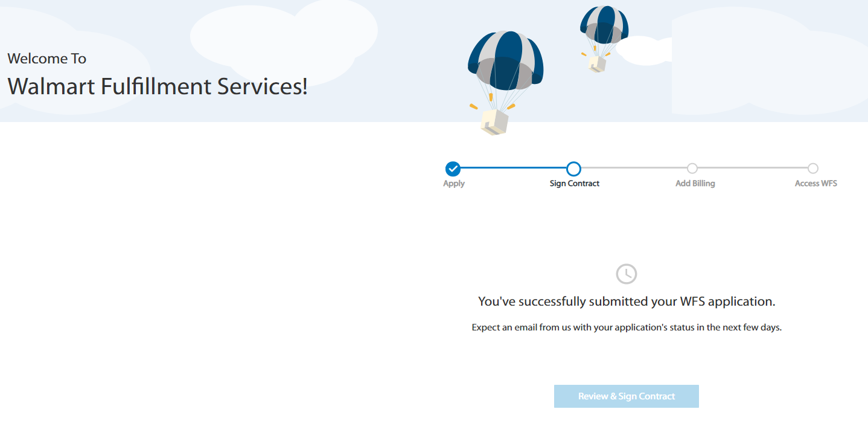The width and height of the screenshot is (868, 441).
Task: Click "You've successfully submitted your WFS application." heading
Action: (x=627, y=301)
